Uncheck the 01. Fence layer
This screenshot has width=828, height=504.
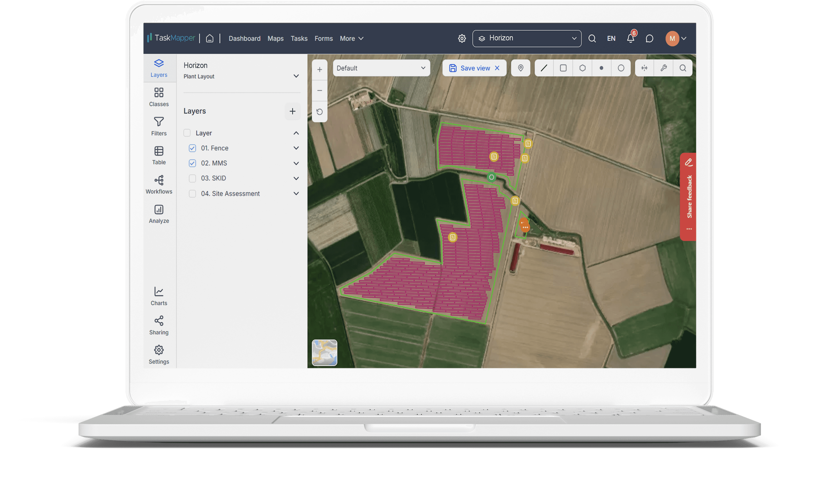[x=192, y=148]
